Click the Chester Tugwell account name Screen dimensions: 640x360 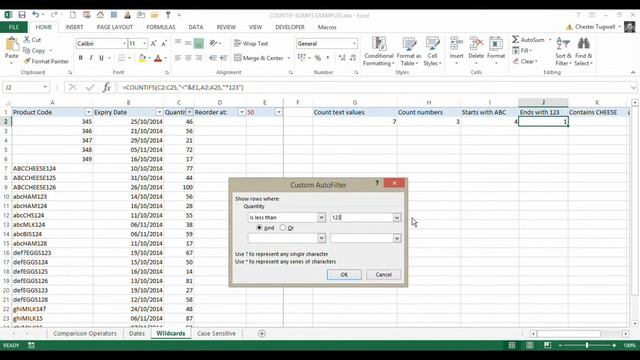[595, 27]
